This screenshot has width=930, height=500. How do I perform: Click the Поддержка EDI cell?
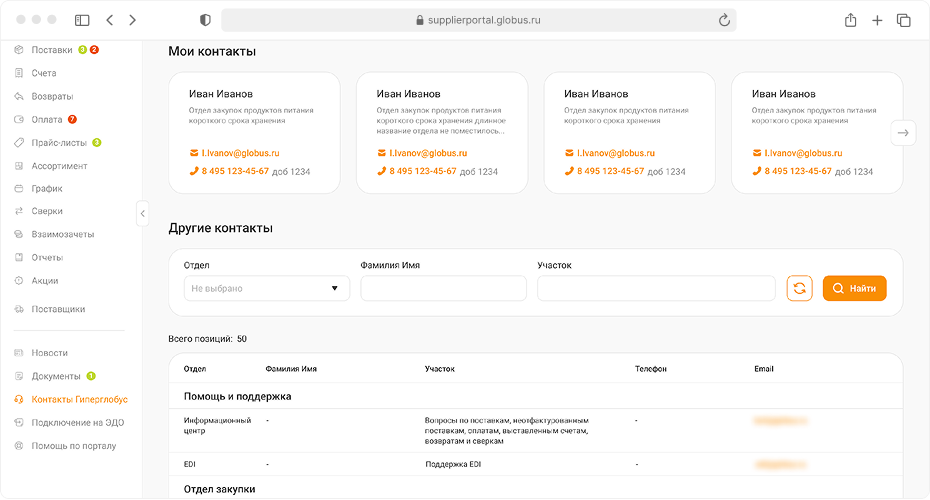453,464
